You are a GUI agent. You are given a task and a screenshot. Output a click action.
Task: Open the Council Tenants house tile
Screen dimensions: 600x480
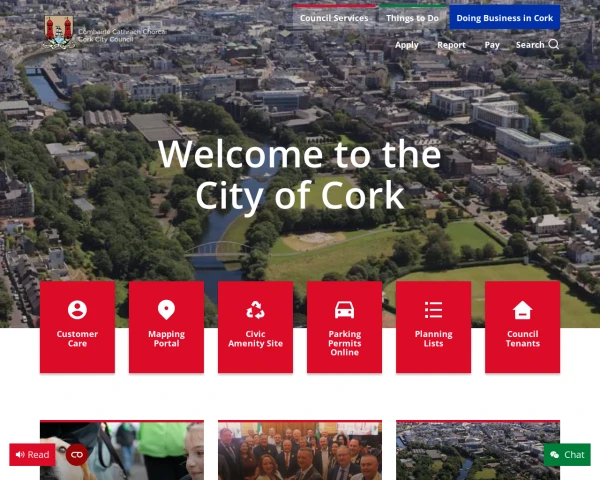tap(522, 326)
